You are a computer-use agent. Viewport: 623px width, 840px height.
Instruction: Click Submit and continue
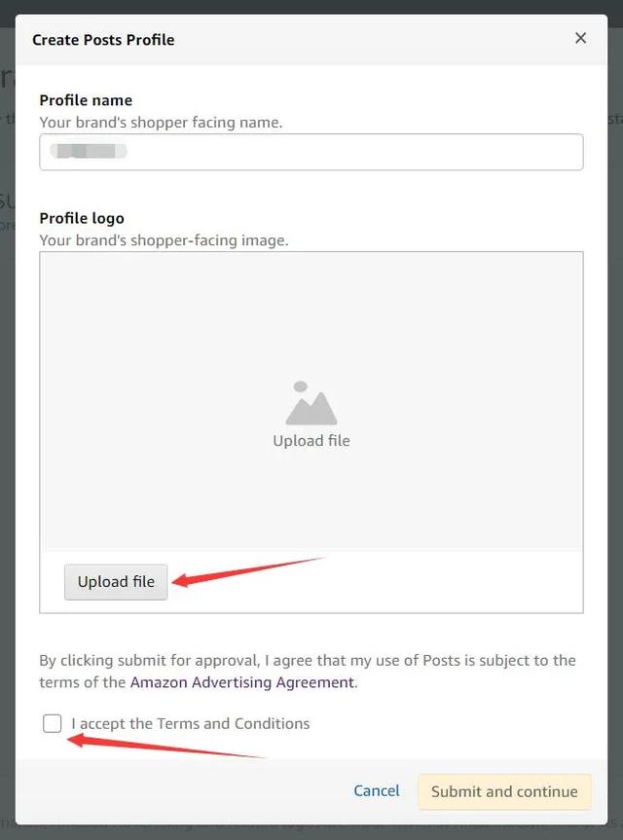click(504, 791)
